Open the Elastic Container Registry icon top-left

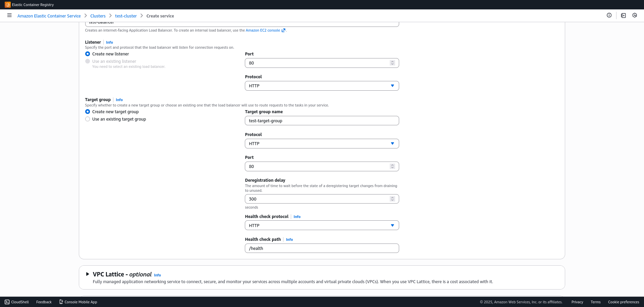[8, 5]
